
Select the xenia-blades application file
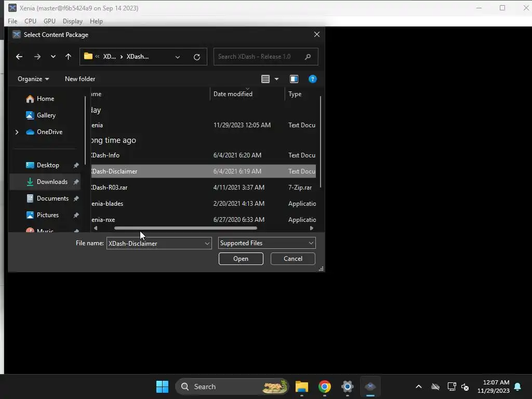204,204
